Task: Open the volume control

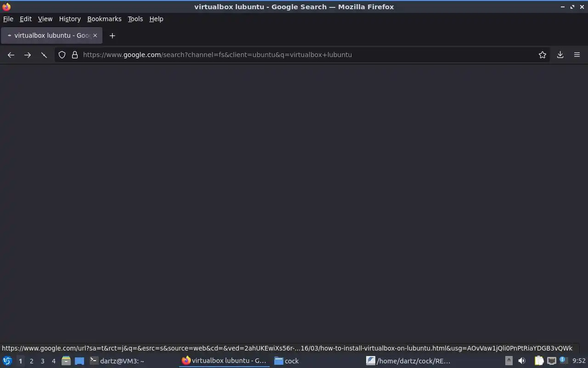Action: [x=522, y=361]
